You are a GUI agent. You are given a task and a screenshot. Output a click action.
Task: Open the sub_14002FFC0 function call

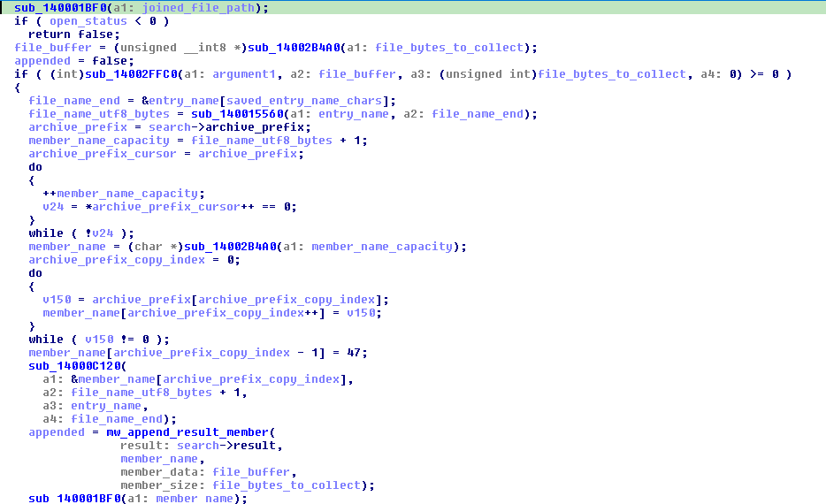pos(131,73)
